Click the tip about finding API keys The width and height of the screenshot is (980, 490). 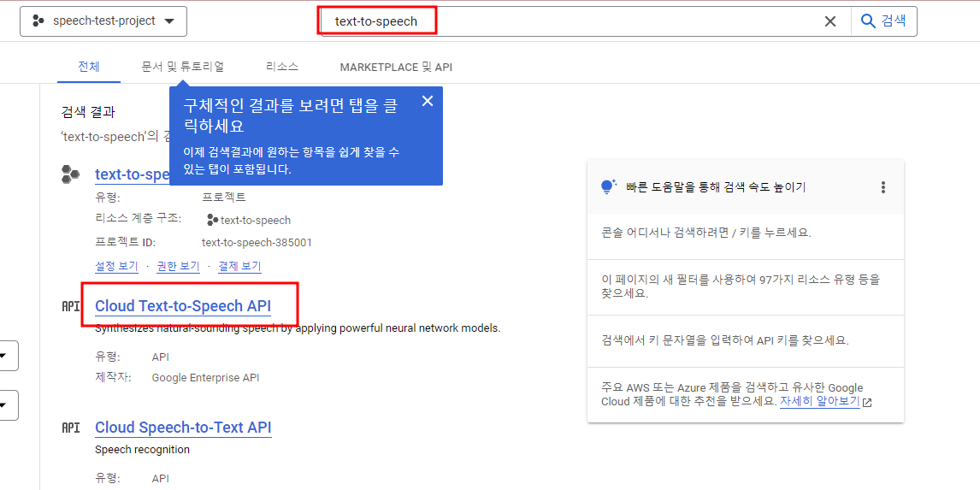(x=725, y=340)
